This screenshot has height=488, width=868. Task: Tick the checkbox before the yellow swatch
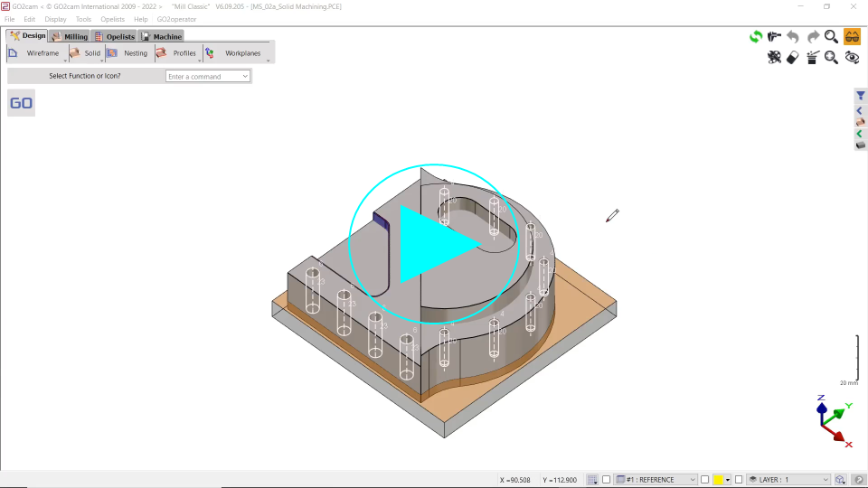click(704, 480)
